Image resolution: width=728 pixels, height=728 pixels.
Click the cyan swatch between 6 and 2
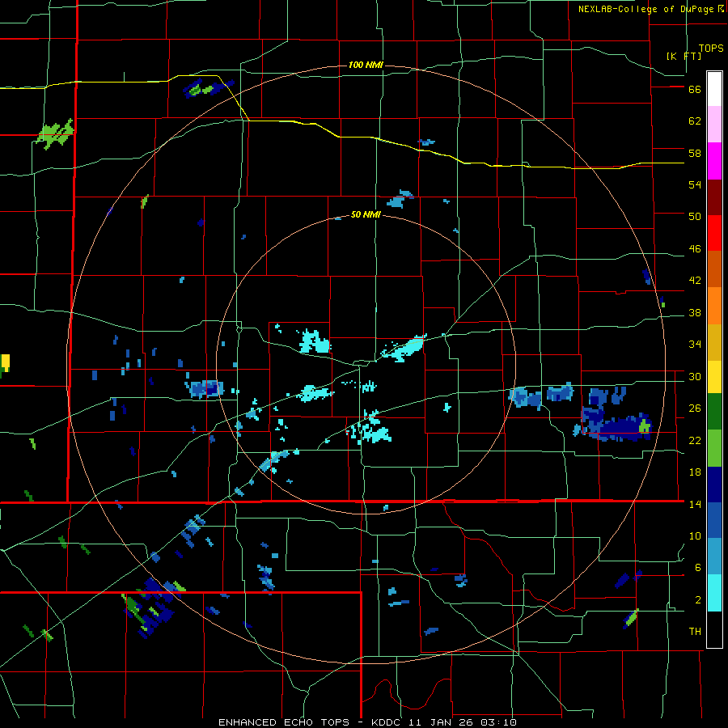pos(714,593)
